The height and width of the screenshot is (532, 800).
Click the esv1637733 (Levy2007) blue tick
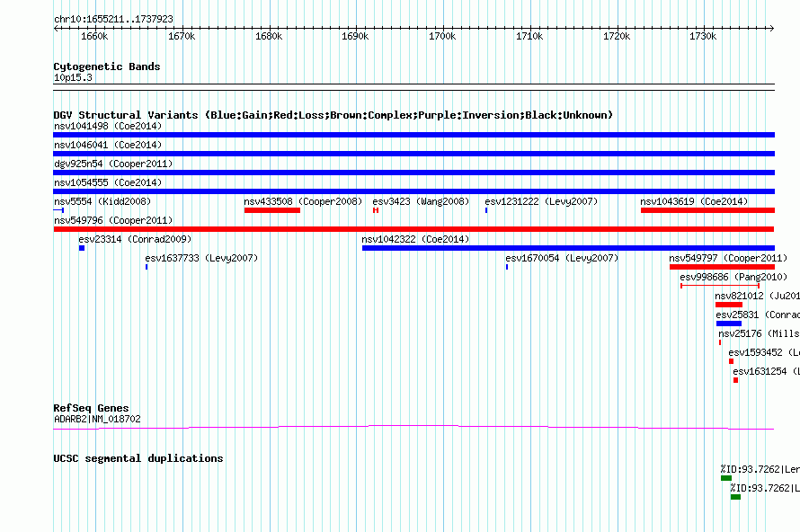pos(147,267)
